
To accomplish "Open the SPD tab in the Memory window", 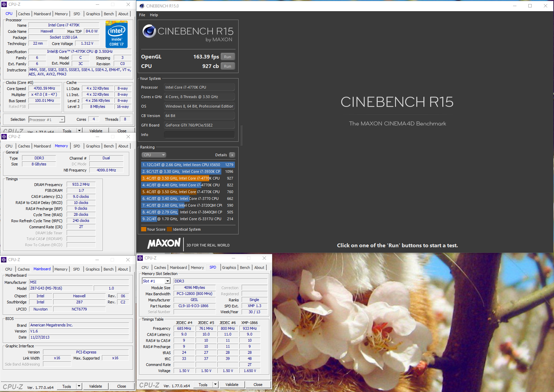I will click(x=77, y=146).
